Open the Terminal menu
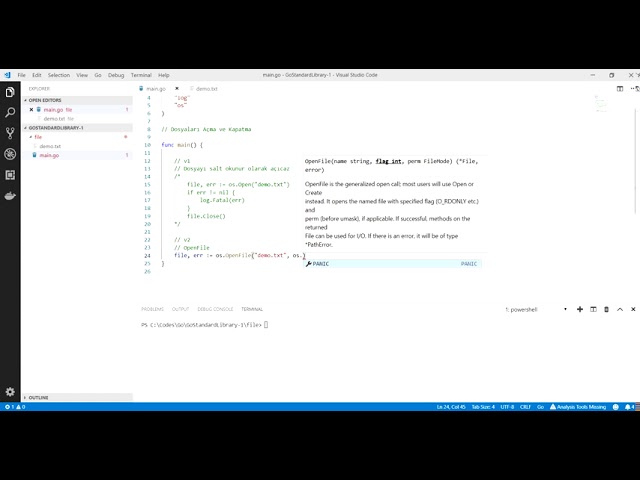Screen dimensions: 640x480 point(141,75)
